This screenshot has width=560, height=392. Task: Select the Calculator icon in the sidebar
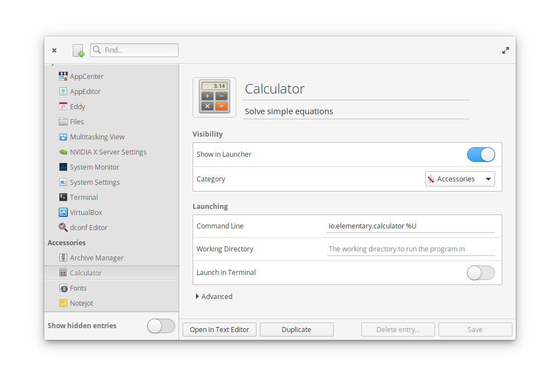coord(63,273)
